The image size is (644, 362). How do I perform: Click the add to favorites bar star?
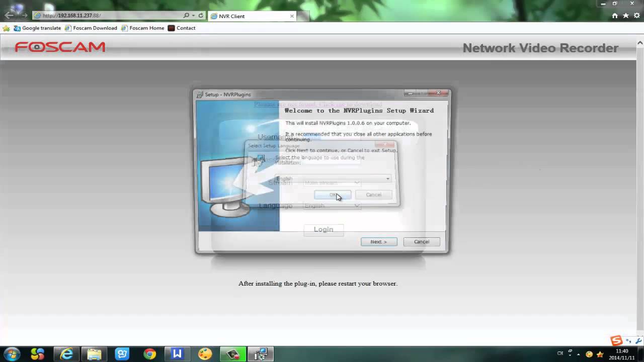point(6,28)
